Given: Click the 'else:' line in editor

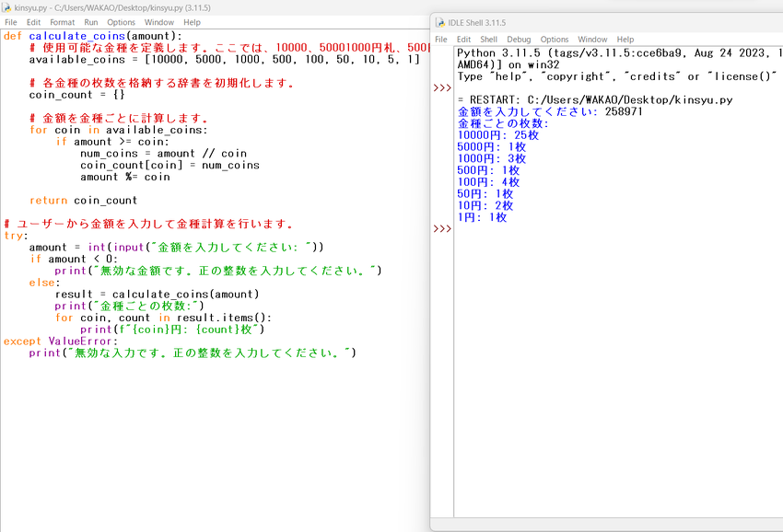Looking at the screenshot, I should click(44, 283).
